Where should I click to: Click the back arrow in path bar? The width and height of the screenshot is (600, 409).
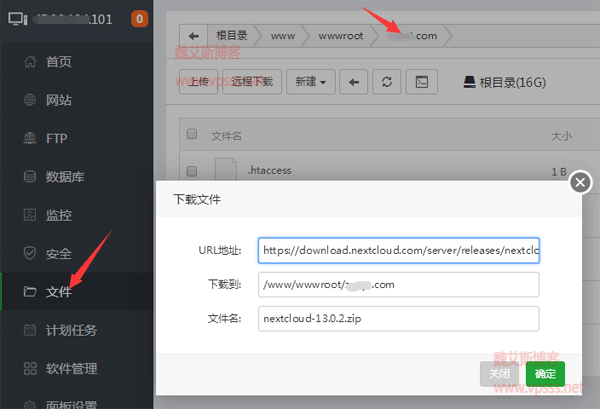(x=193, y=38)
